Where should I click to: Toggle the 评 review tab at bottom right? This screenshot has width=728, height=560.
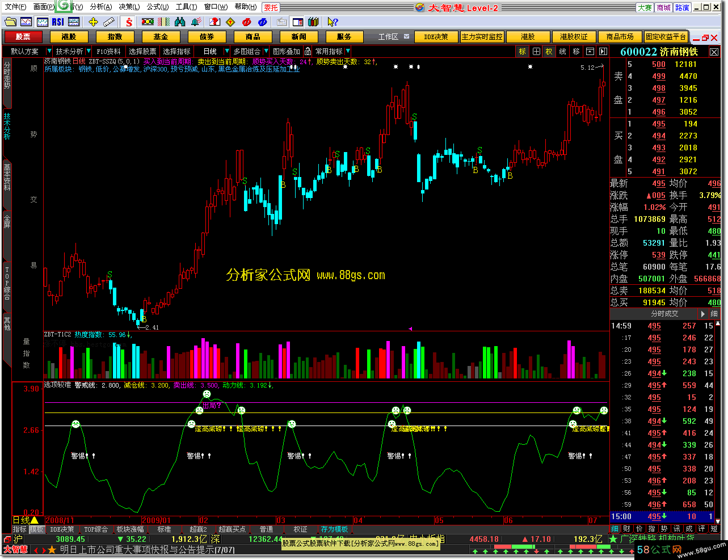(702, 529)
